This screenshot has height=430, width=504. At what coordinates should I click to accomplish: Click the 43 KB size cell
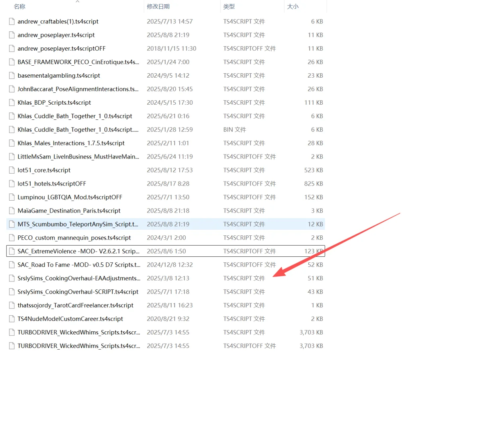click(315, 292)
